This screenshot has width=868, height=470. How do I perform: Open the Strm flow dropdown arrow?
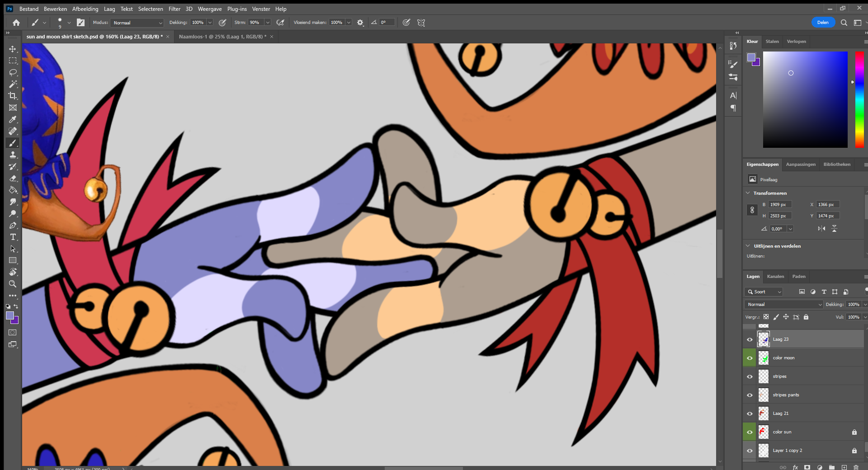click(268, 23)
